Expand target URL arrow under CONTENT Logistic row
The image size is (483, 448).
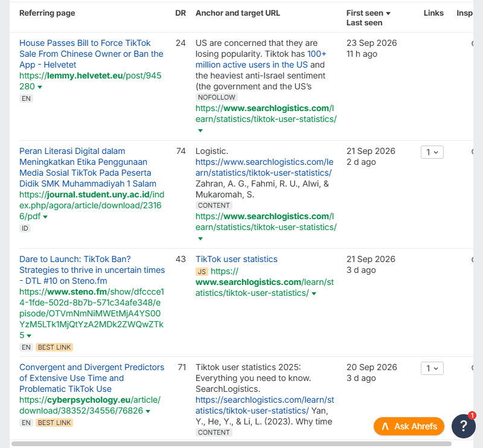[200, 238]
